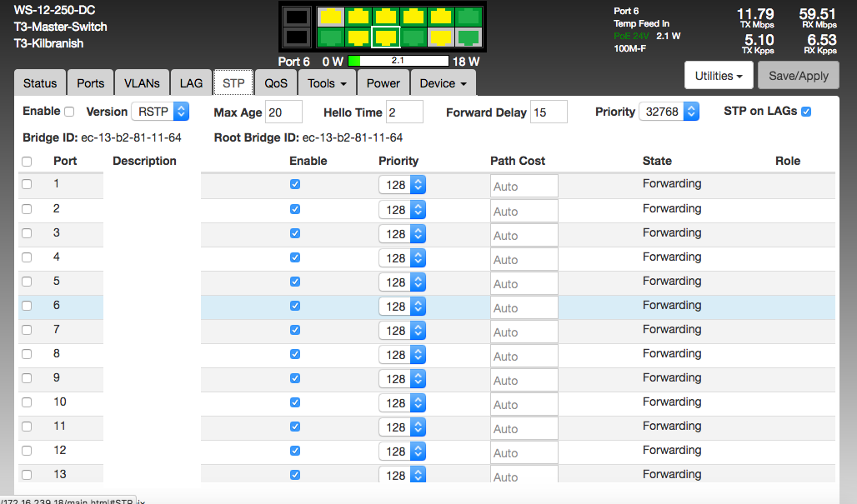Select the upper SFP port icon
This screenshot has width=857, height=504.
click(296, 16)
